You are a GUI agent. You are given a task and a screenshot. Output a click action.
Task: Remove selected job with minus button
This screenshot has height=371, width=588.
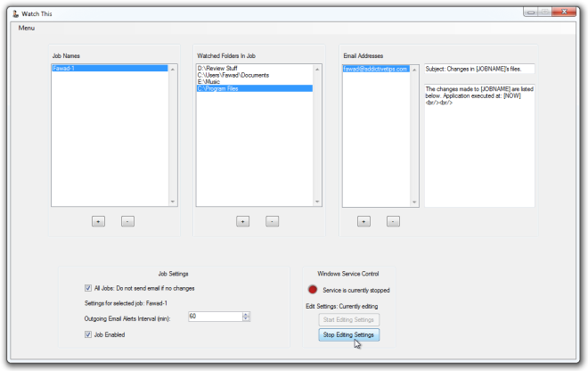(x=127, y=221)
